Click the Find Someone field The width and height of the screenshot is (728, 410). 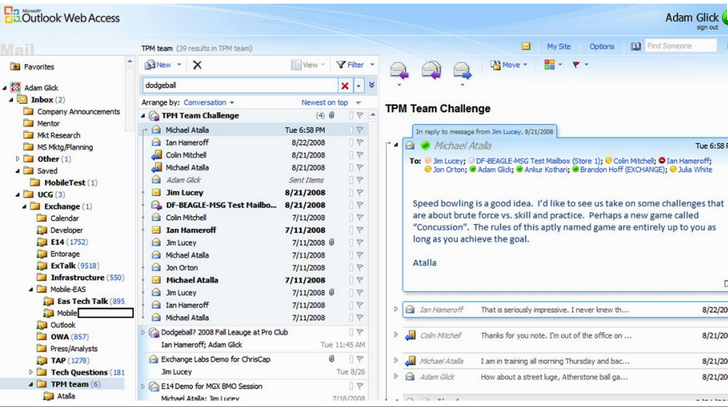(x=681, y=46)
